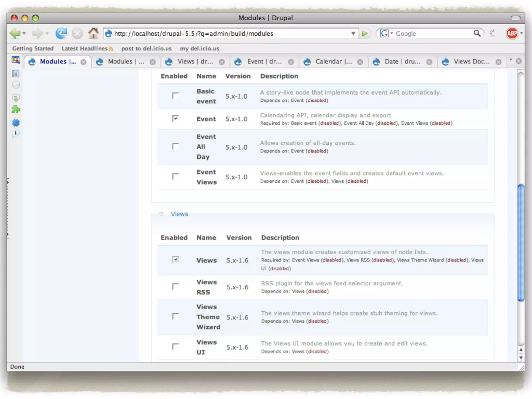The image size is (532, 399).
Task: Open the Getting Started bookmark
Action: pos(33,49)
